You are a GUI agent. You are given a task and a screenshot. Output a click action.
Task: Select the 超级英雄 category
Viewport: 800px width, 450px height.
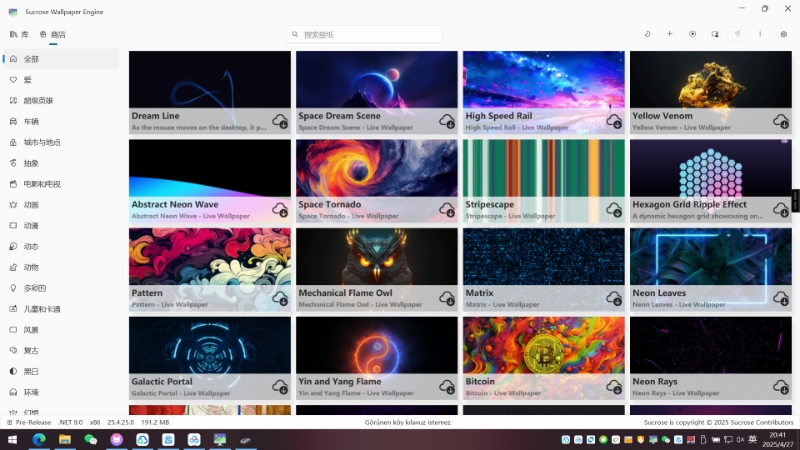(x=61, y=101)
